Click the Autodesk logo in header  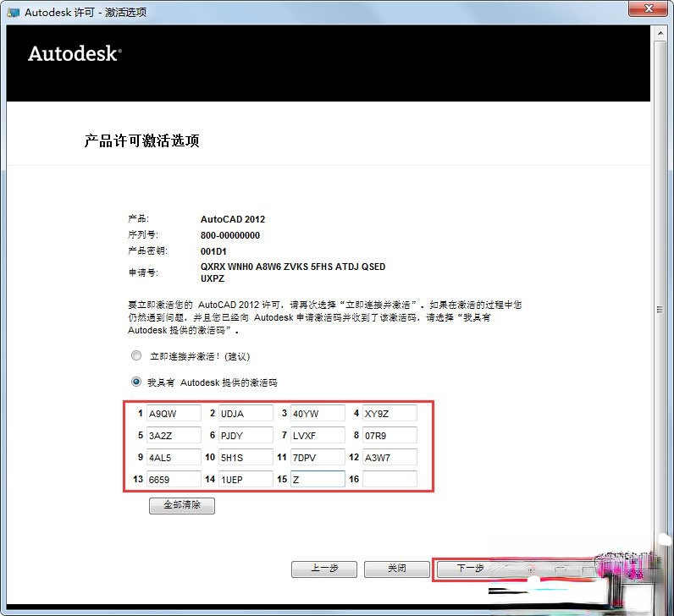(x=75, y=53)
